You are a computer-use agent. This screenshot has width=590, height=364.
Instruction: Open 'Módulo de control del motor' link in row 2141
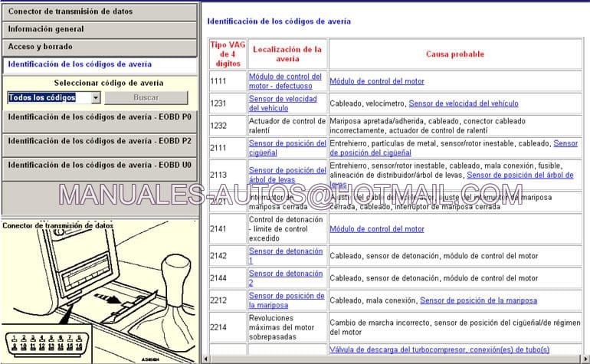[x=377, y=229]
